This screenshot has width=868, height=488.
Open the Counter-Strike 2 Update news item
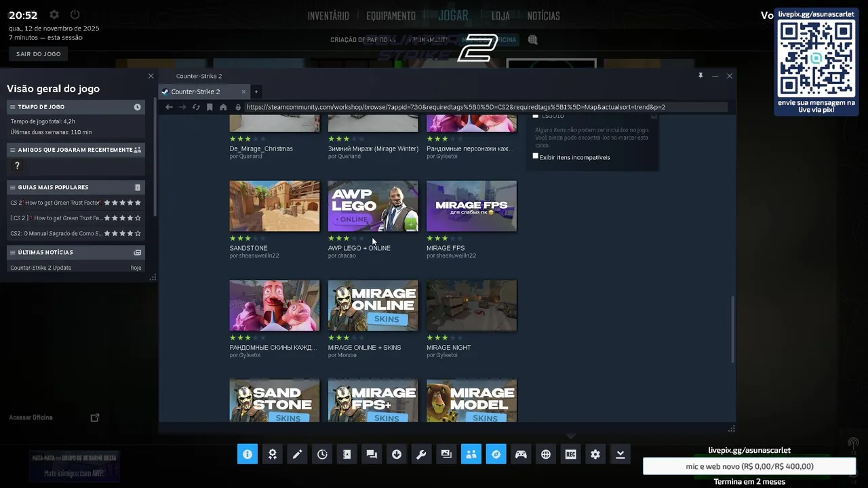[x=41, y=268]
